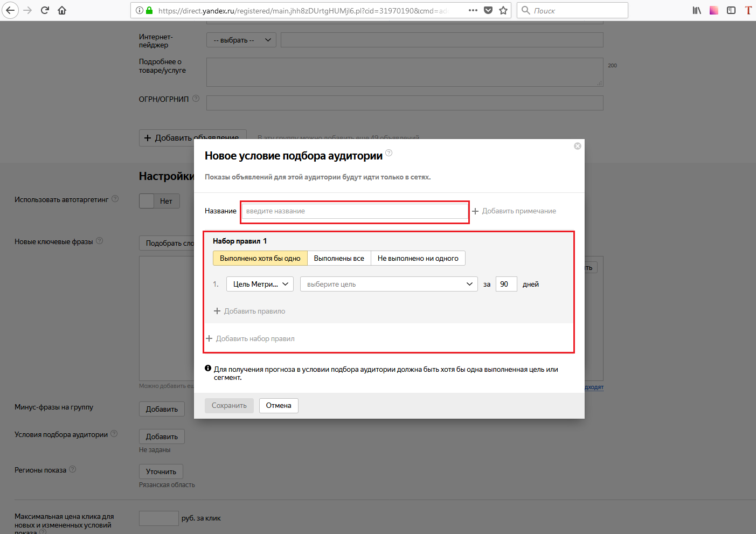Open the browser home page

point(62,10)
